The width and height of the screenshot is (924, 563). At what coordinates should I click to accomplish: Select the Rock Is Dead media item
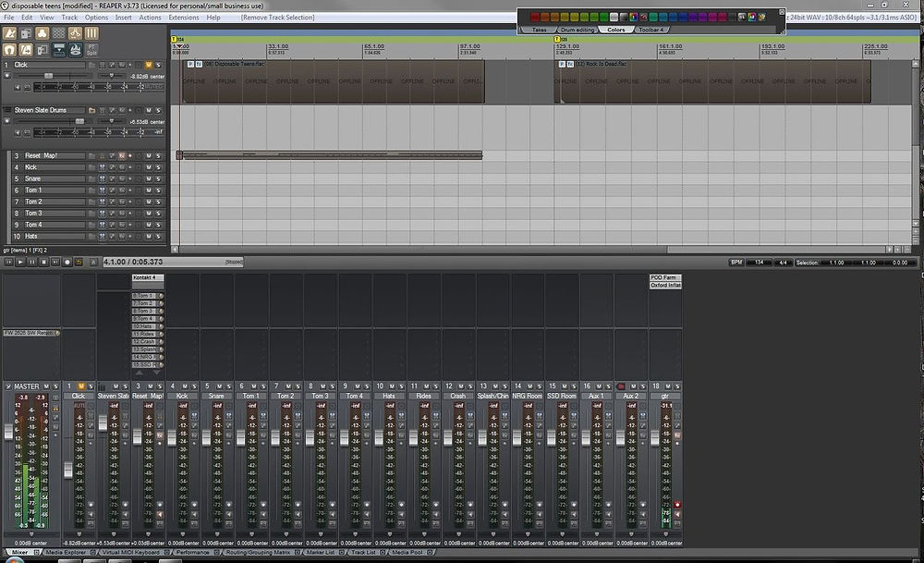(713, 81)
